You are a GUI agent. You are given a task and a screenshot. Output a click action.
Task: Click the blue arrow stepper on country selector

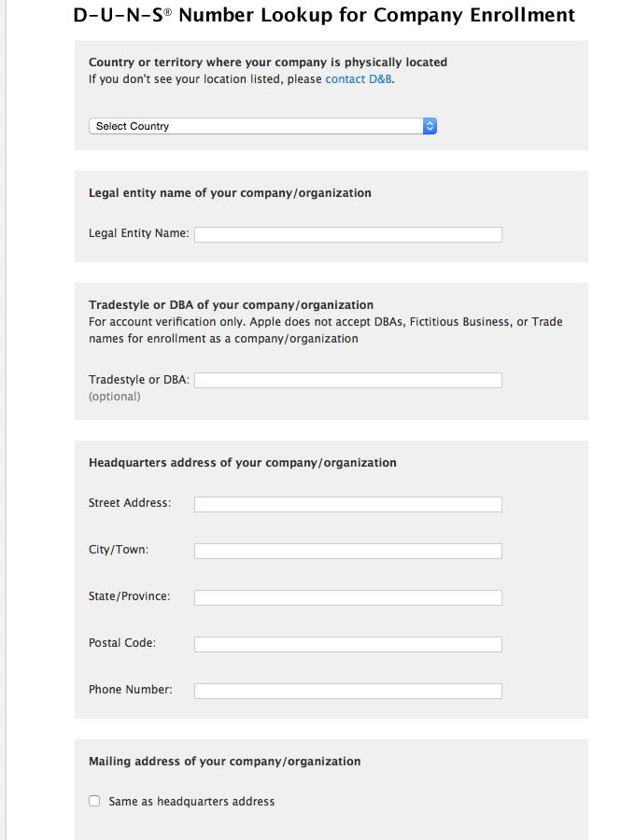click(430, 126)
